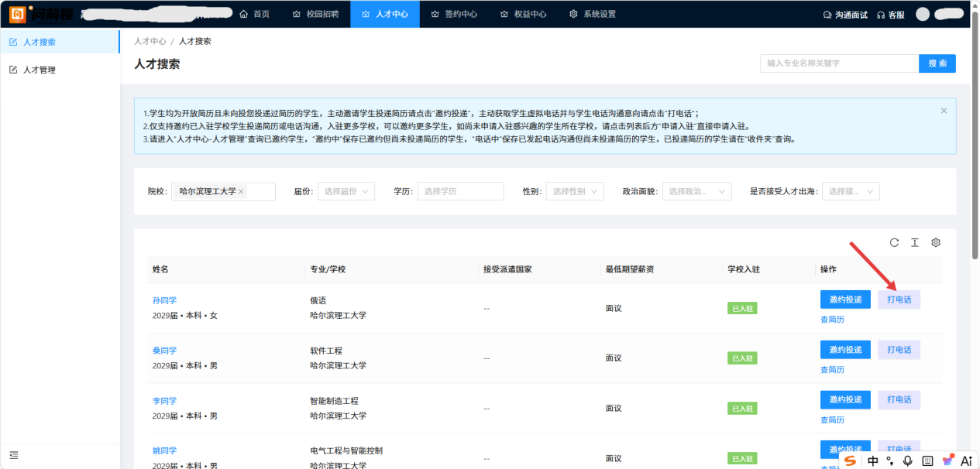Click 已入驻 badge in 孙同学's row
Screen dimensions: 980x469
pos(742,308)
